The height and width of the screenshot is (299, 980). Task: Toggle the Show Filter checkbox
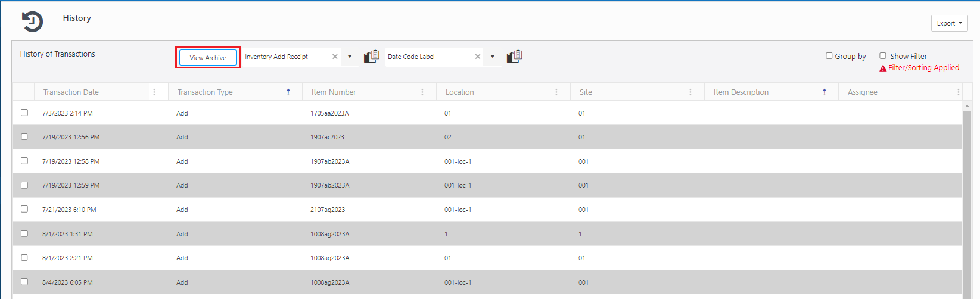(883, 56)
